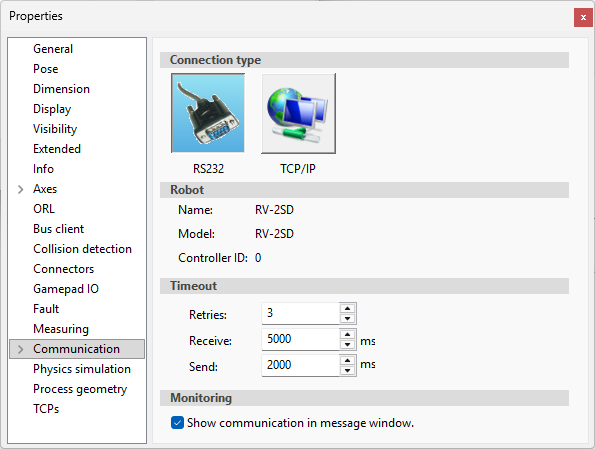Select the Physics simulation entry
This screenshot has width=595, height=449.
82,369
